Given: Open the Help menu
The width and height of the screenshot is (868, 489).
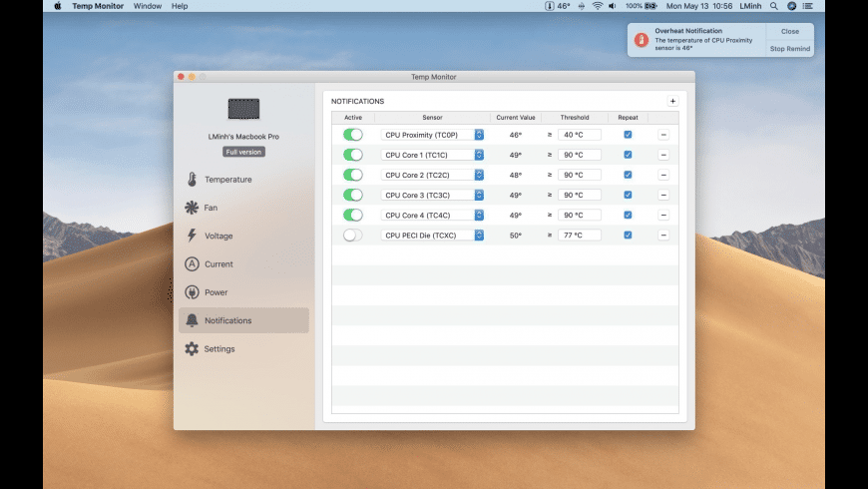Looking at the screenshot, I should pos(180,6).
